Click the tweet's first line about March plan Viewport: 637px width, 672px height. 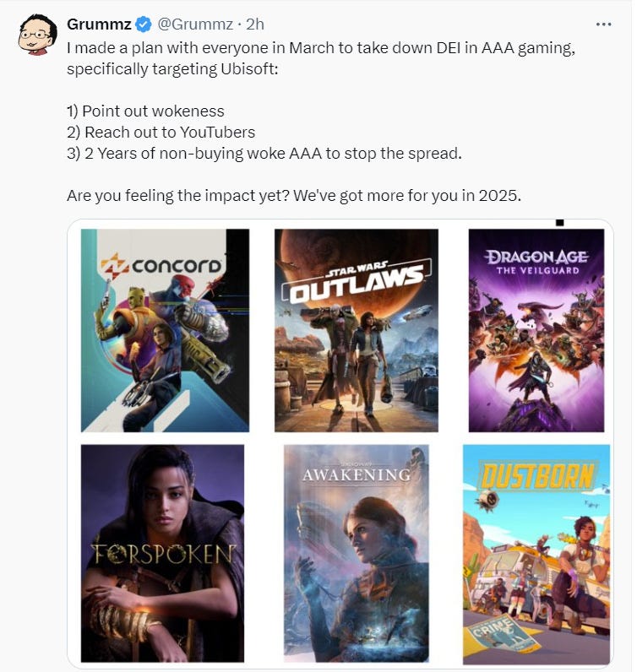coord(321,47)
